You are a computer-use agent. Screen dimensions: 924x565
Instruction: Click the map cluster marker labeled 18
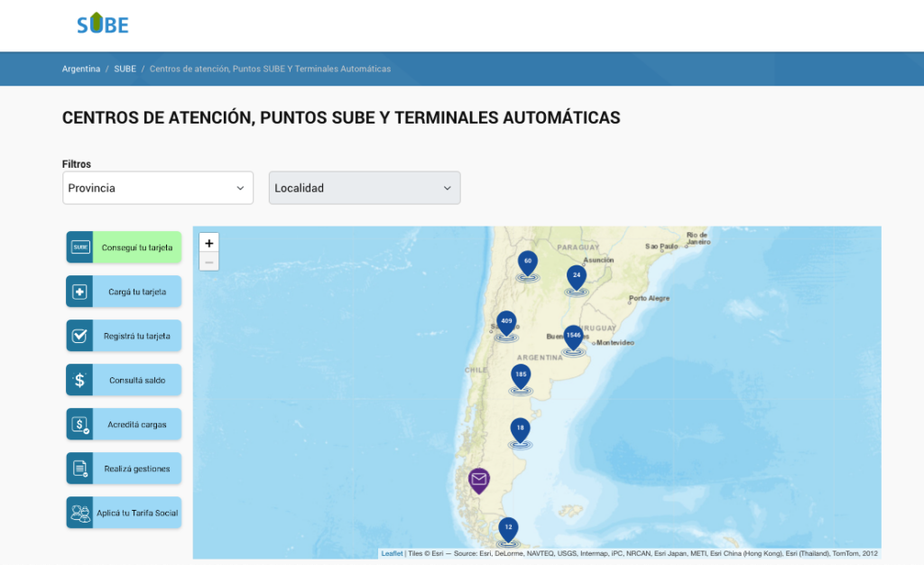coord(520,431)
